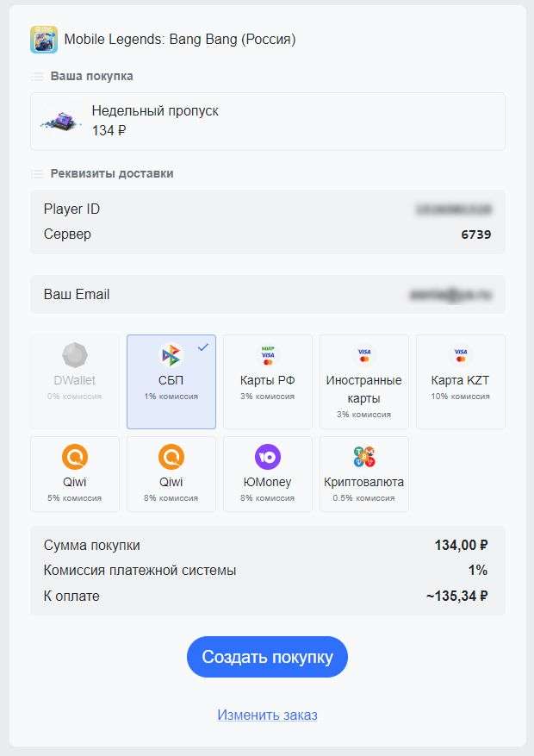Viewport: 534px width, 756px height.
Task: Click the card logos above "Карты РФ"
Action: point(268,355)
